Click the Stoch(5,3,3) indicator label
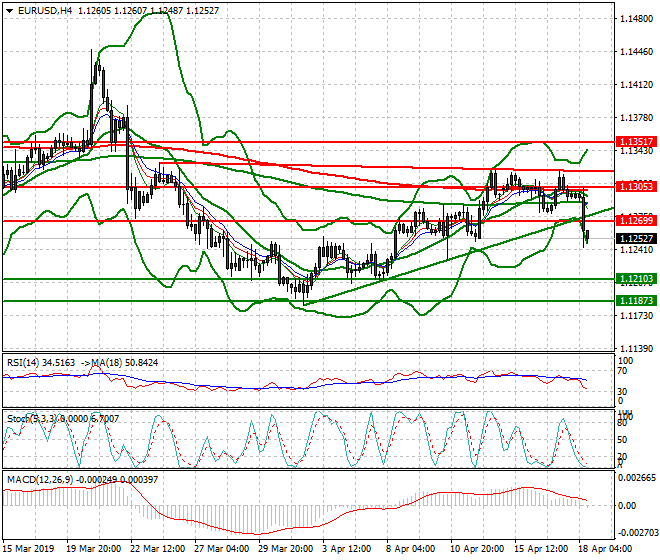660x560 pixels. [x=32, y=419]
